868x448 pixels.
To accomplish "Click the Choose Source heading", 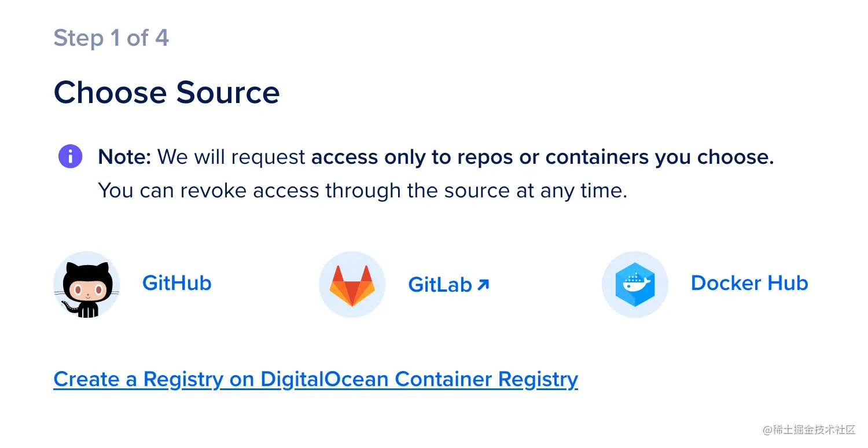I will point(167,92).
